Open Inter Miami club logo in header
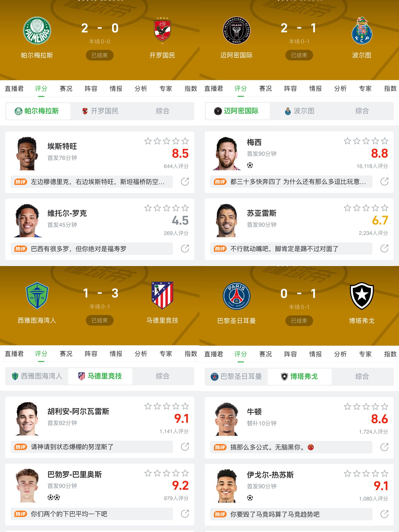Screen dimensions: 399x532 coord(236,31)
